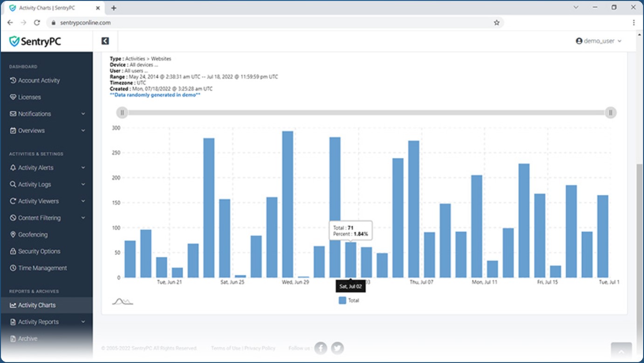This screenshot has height=363, width=644.
Task: Open the Account Activity dashboard page
Action: [x=41, y=80]
